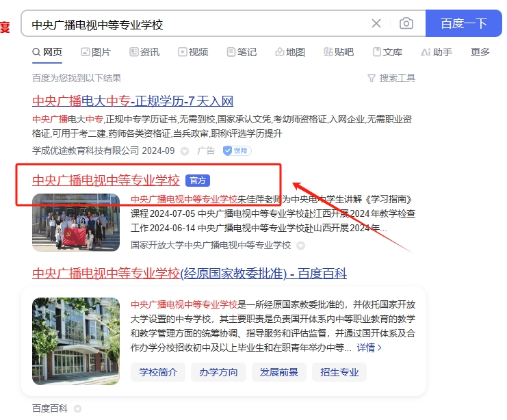
Task: Expand dropdown beside 百度百科 source label
Action: 77,409
